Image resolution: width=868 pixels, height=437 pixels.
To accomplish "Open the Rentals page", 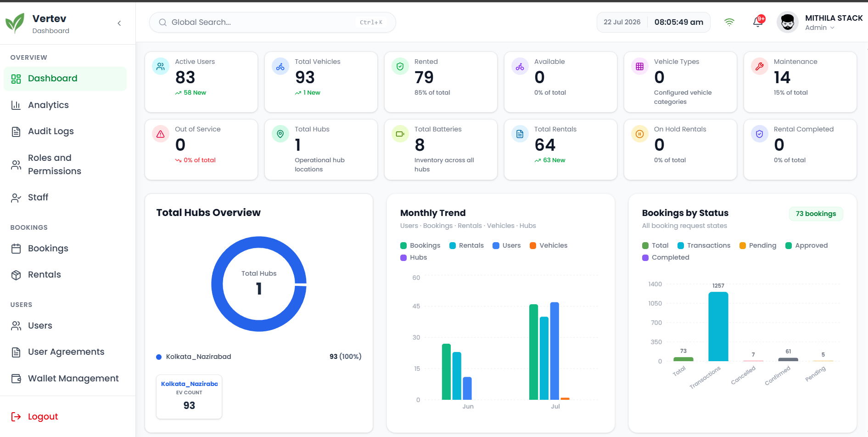I will coord(65,275).
